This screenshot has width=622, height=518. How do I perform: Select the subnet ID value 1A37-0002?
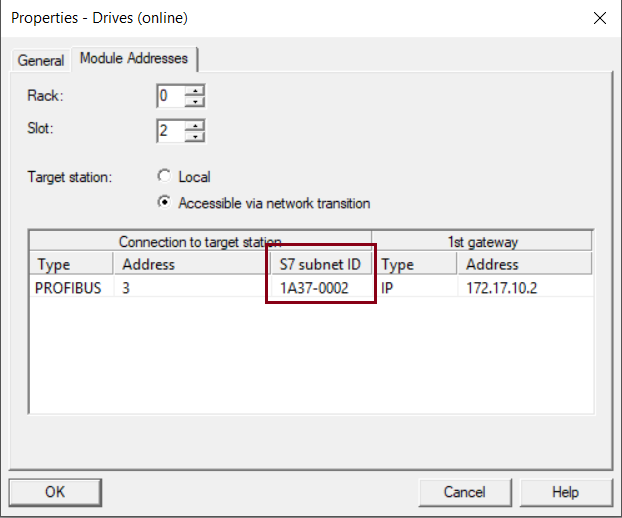[x=321, y=288]
